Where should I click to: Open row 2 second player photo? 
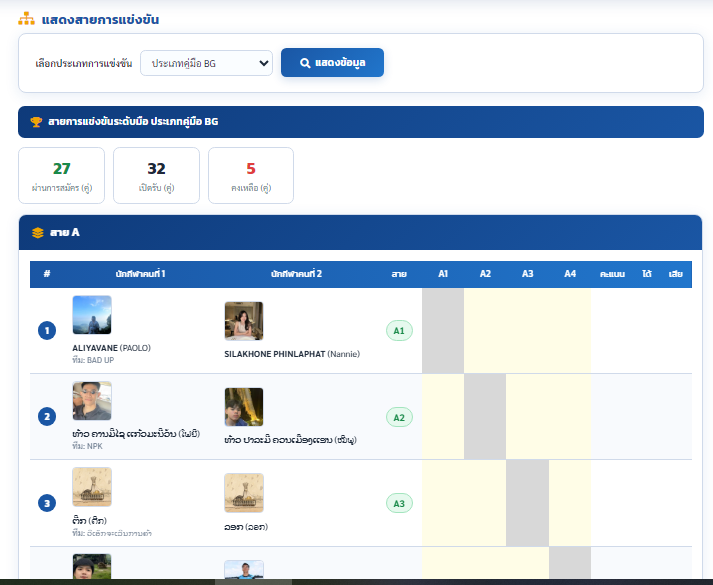244,407
